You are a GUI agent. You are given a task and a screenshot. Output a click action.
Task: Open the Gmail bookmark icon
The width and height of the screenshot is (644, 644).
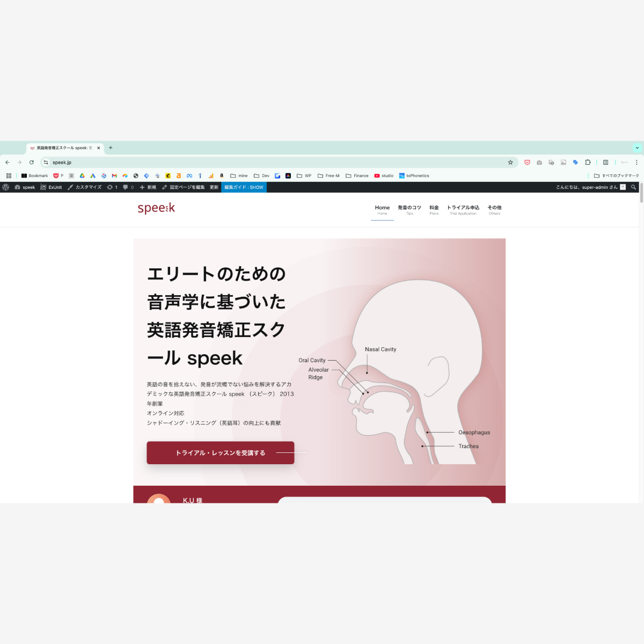(x=114, y=175)
